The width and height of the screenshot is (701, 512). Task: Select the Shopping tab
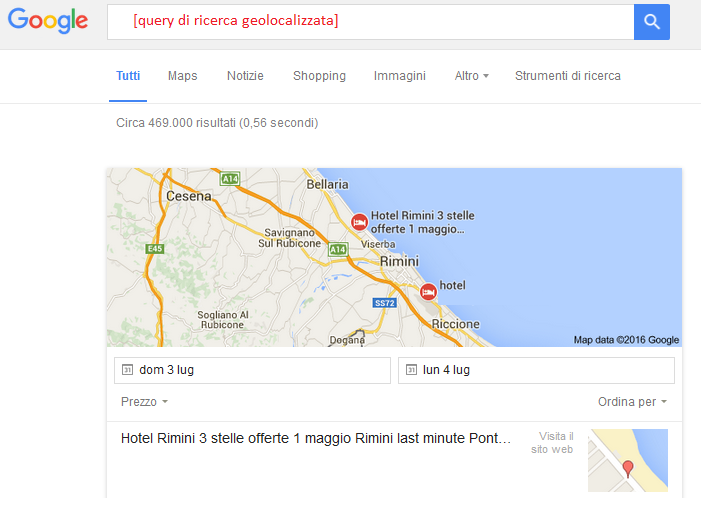pyautogui.click(x=319, y=76)
